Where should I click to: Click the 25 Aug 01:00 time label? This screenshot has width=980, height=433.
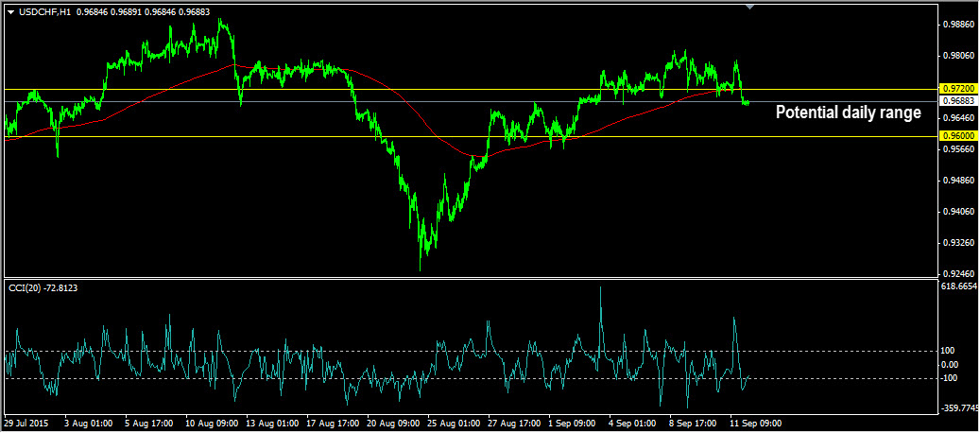[455, 424]
